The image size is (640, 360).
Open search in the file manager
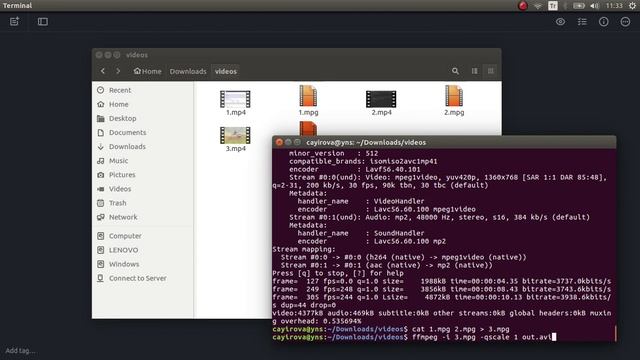point(455,71)
